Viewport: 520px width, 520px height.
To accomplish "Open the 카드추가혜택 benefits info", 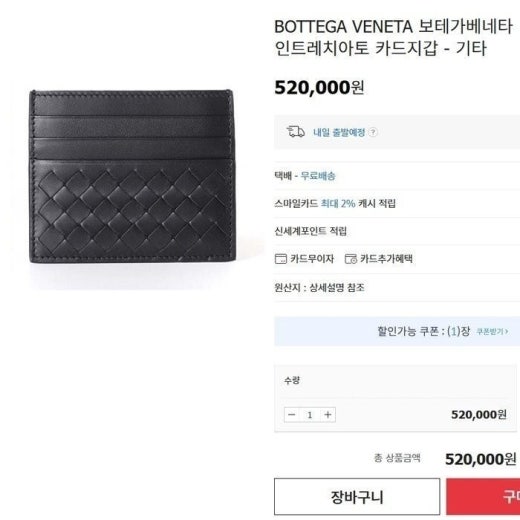I will pyautogui.click(x=386, y=259).
